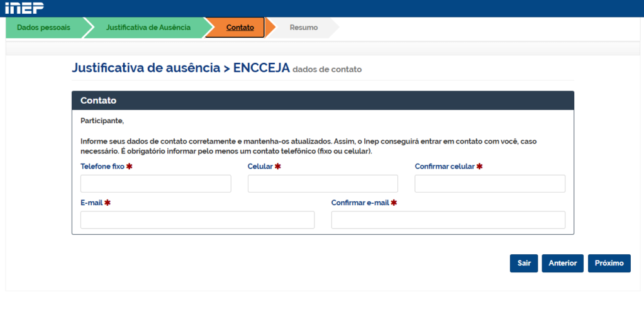Image resolution: width=644 pixels, height=324 pixels.
Task: Place cursor in the E-mail field
Action: (x=197, y=220)
